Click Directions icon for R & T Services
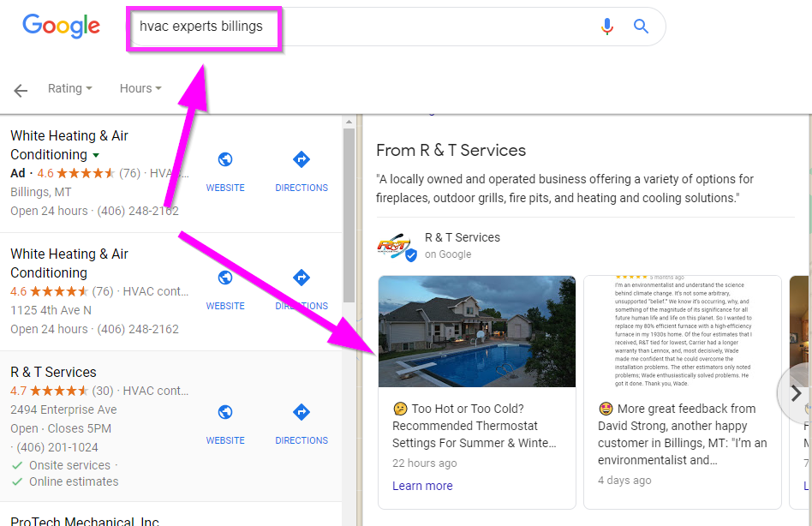 (x=302, y=412)
